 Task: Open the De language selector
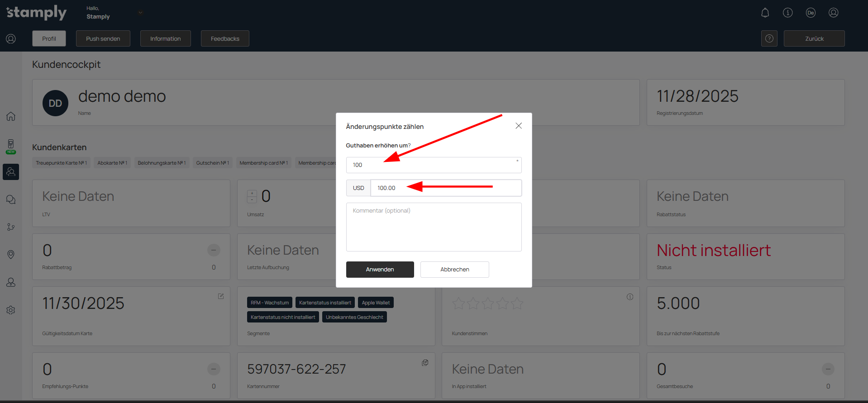[810, 13]
